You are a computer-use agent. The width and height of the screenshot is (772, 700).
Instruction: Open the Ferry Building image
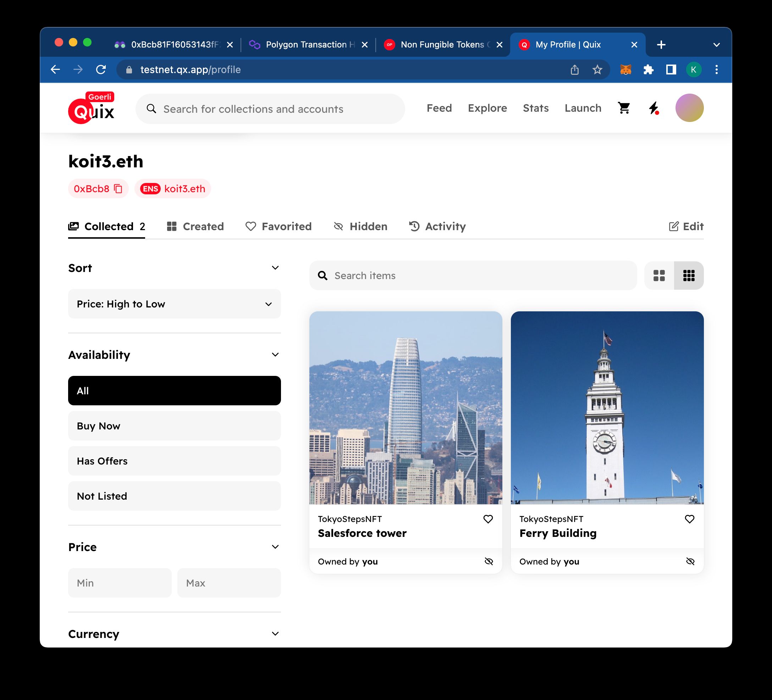pyautogui.click(x=607, y=407)
